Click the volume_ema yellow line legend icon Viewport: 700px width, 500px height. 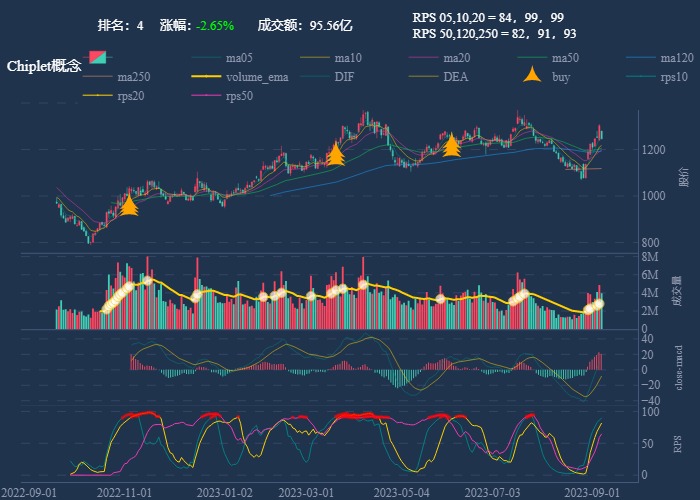coord(205,77)
